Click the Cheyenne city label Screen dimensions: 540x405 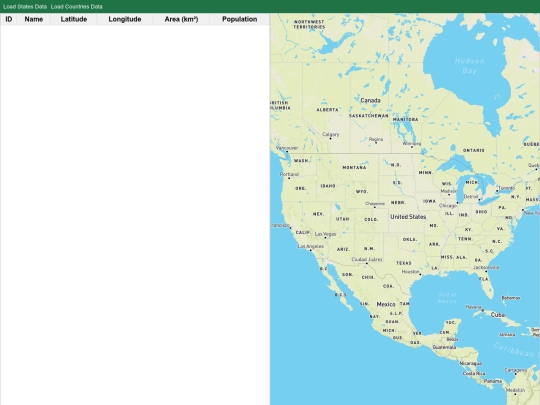(x=375, y=204)
